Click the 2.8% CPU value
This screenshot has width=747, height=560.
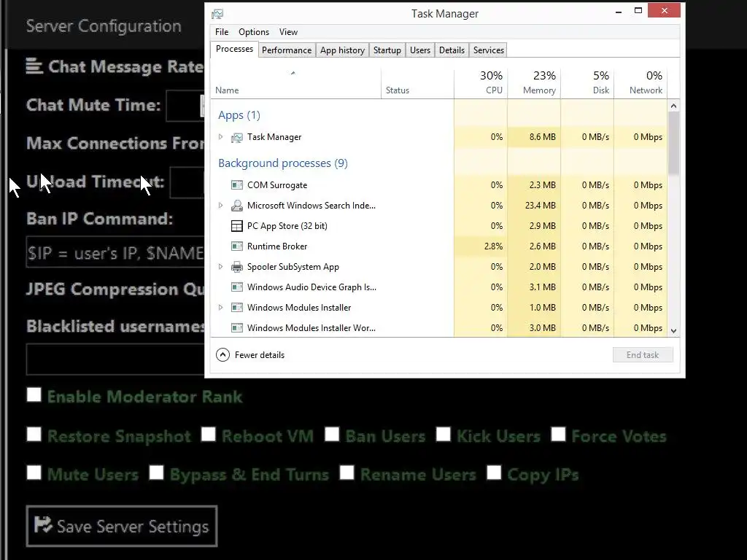tap(493, 246)
